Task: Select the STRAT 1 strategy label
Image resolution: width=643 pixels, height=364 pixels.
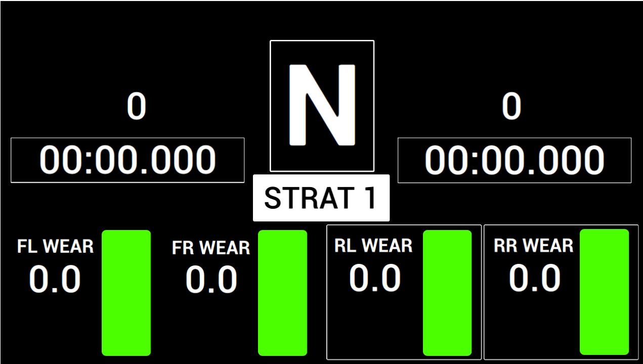Action: tap(321, 198)
